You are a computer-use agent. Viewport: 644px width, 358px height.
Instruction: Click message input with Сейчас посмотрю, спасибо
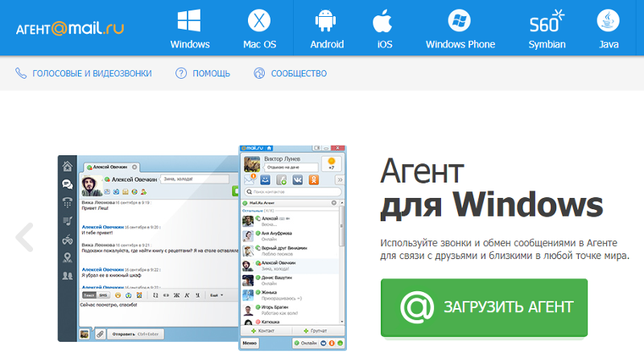[x=158, y=314]
